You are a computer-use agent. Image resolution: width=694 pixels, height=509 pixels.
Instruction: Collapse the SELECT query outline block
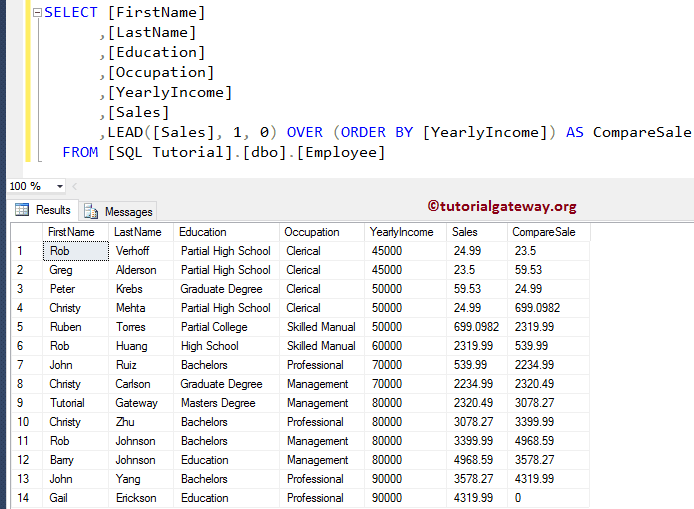pos(37,13)
